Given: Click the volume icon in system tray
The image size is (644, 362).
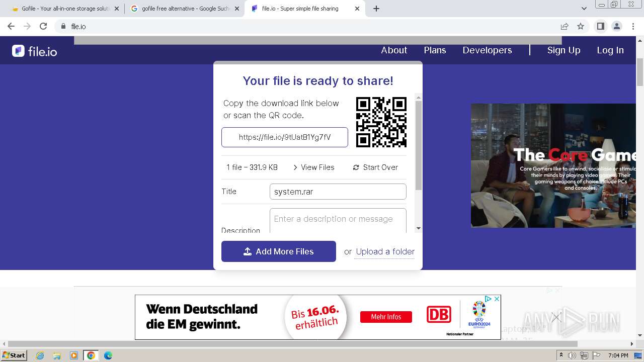Looking at the screenshot, I should coord(572,355).
